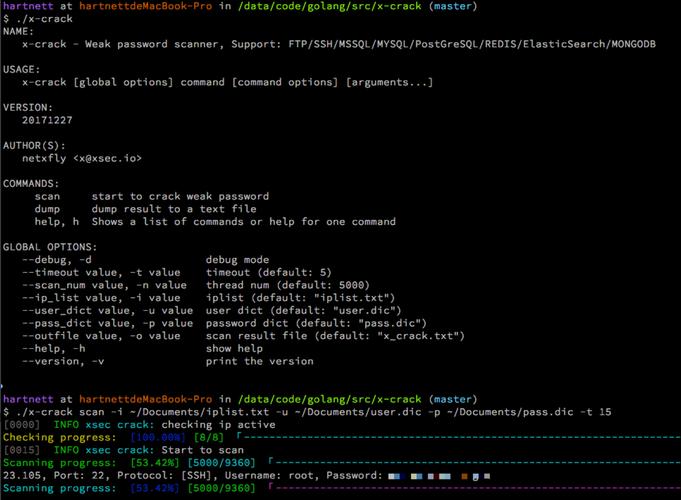Image resolution: width=681 pixels, height=500 pixels.
Task: Click the 'NAME:' section header
Action: (x=18, y=32)
